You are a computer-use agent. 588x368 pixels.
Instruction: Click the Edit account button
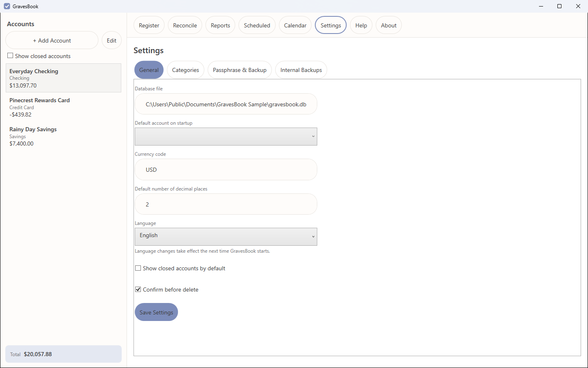coord(111,40)
